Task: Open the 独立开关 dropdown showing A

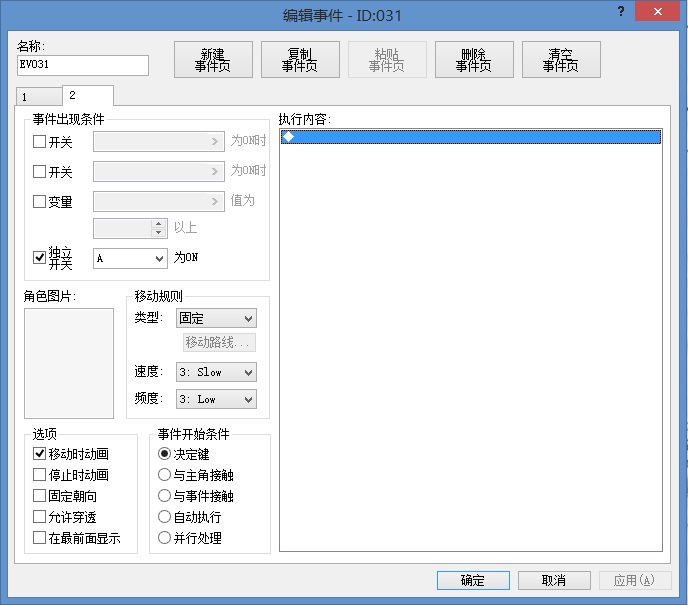Action: [130, 258]
